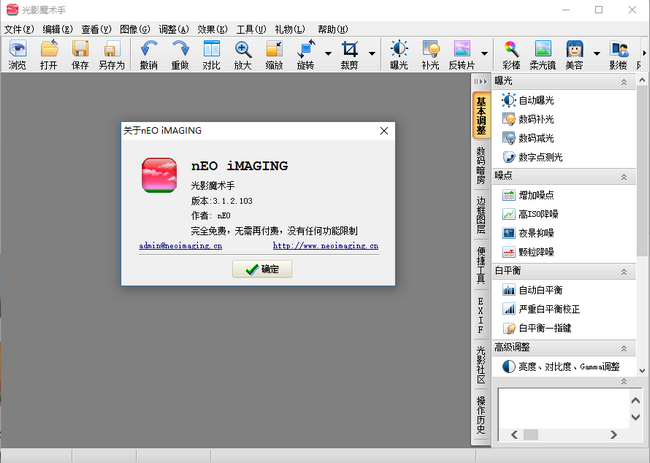The image size is (650, 463).
Task: Open the 礼物(L) menu
Action: point(290,29)
